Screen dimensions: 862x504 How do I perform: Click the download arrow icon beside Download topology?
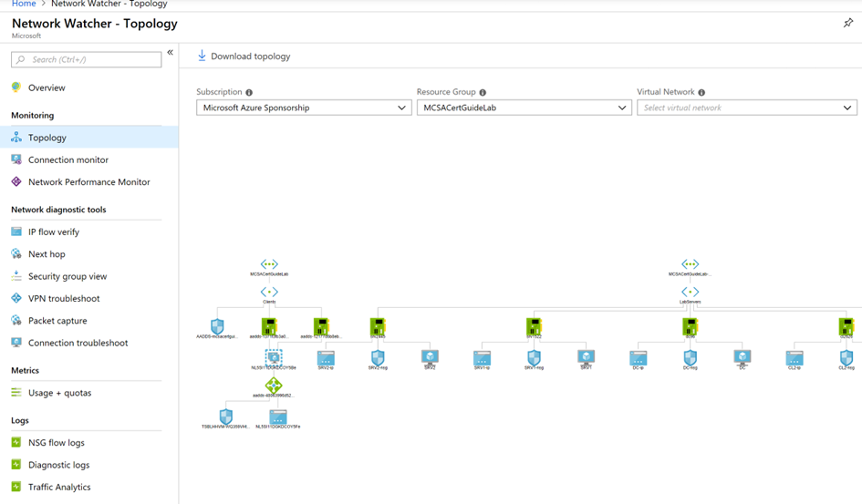pos(202,56)
